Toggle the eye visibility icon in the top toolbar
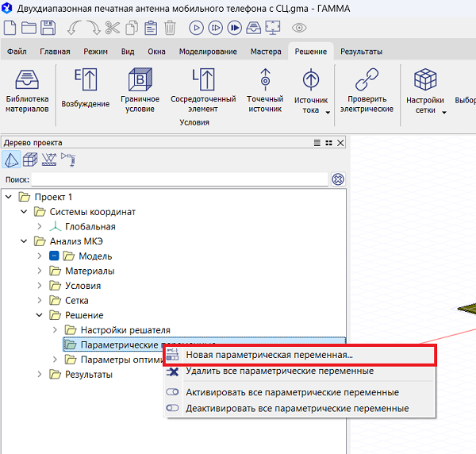This screenshot has width=476, height=454. click(x=299, y=28)
